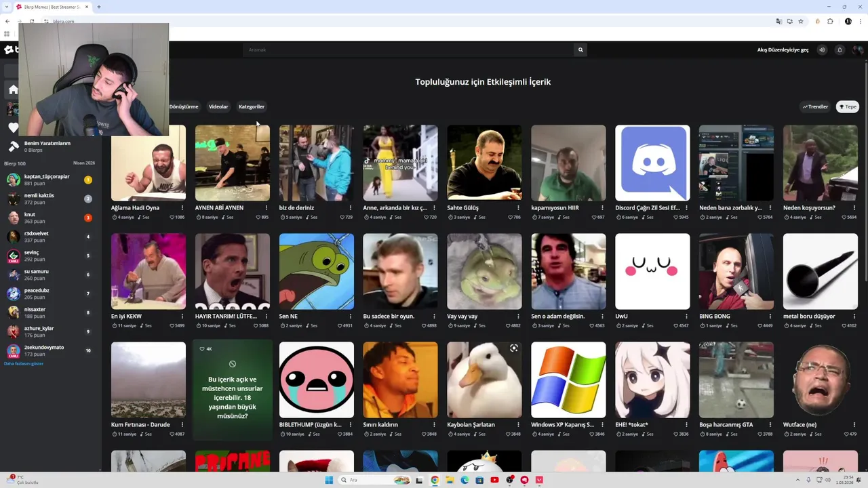This screenshot has width=868, height=488.
Task: Open options menu for AYNEN ABİ AYNEN
Action: tap(267, 207)
